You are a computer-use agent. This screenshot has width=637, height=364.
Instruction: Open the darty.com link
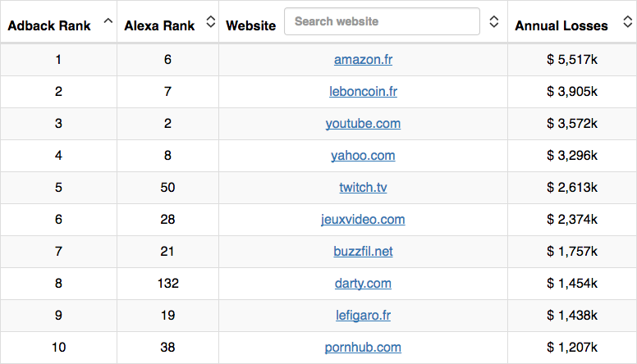tap(363, 284)
